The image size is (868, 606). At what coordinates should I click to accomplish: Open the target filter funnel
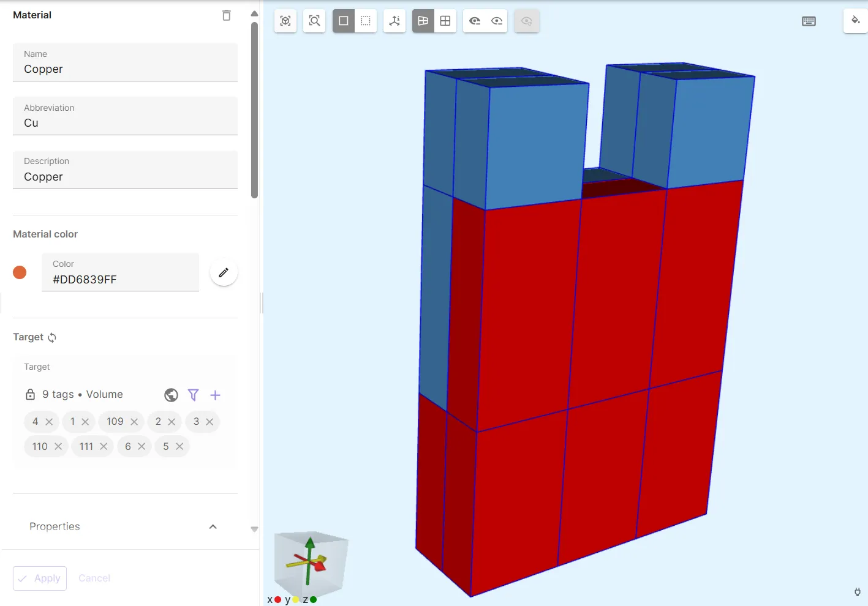pyautogui.click(x=193, y=395)
